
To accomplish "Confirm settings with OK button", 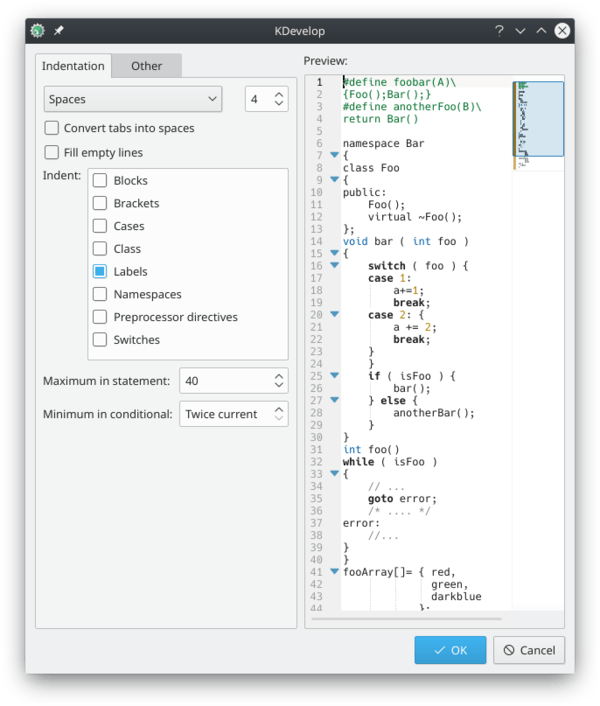I will coord(450,650).
